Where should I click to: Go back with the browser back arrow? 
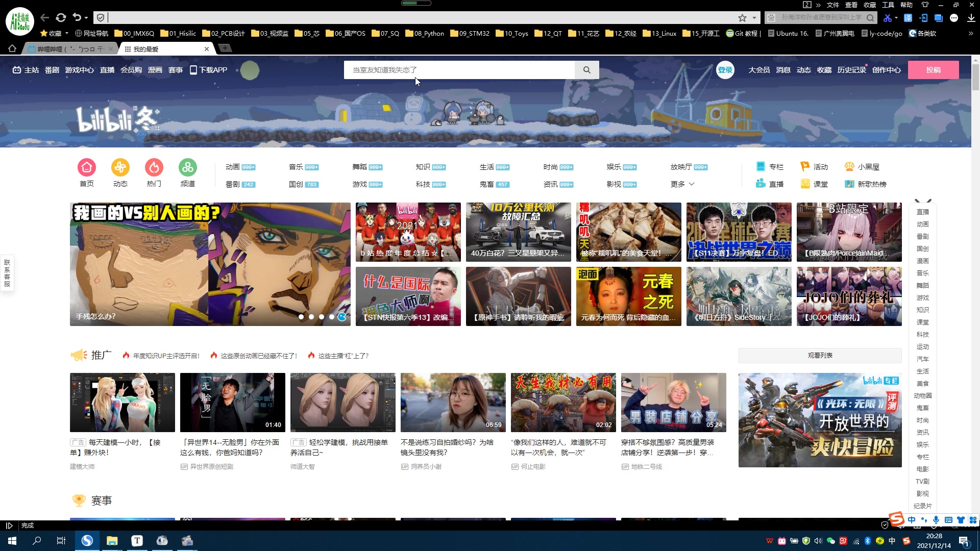tap(45, 18)
